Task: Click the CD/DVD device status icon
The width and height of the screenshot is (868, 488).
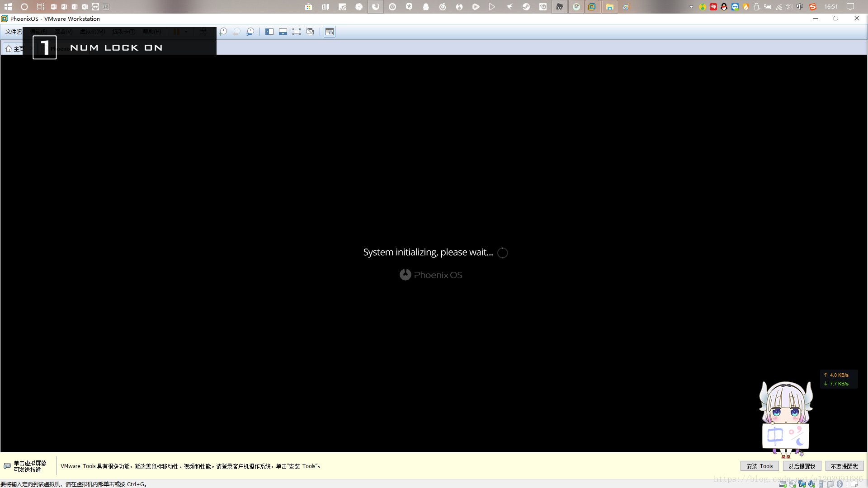Action: coord(792,484)
